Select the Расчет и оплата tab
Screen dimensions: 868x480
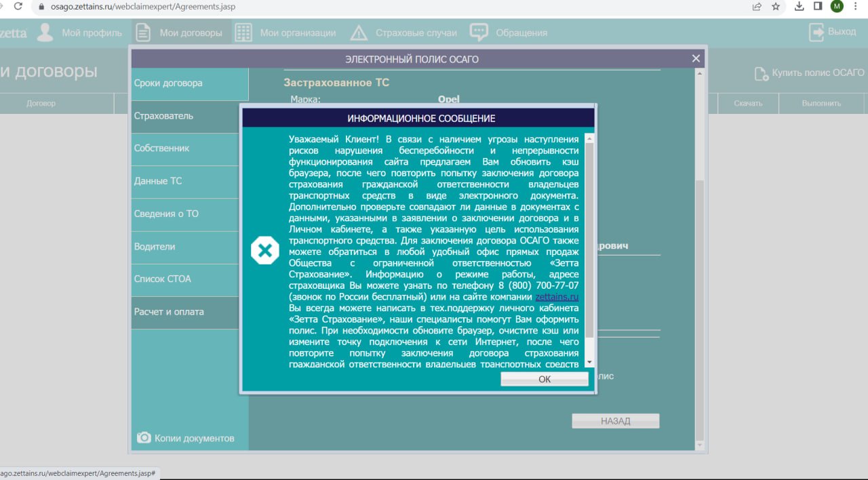tap(185, 312)
